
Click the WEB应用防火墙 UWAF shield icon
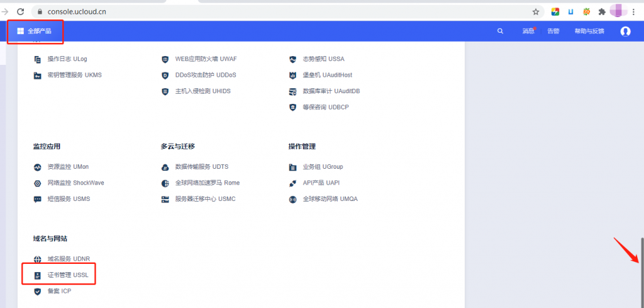click(x=165, y=59)
